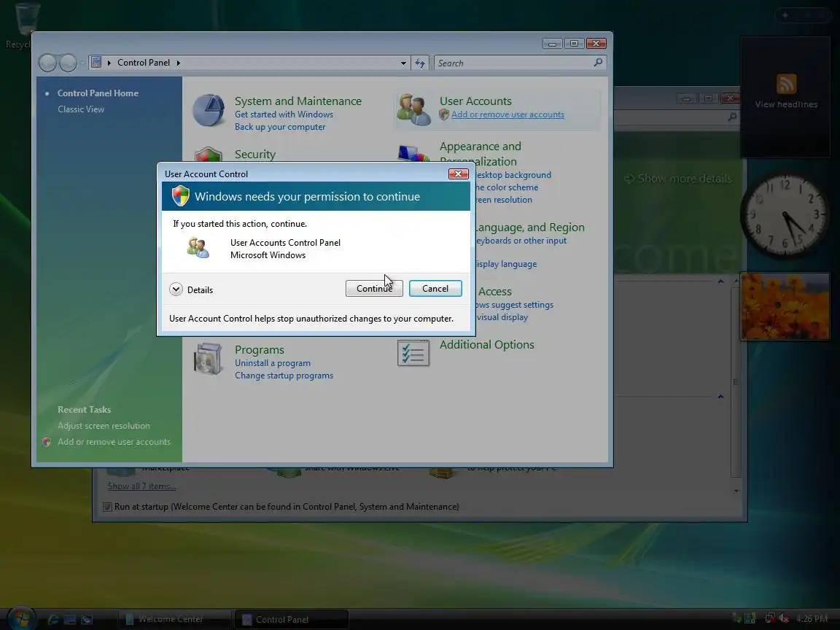Open the Programs category heading
Screen dimensions: 840x630
260,349
